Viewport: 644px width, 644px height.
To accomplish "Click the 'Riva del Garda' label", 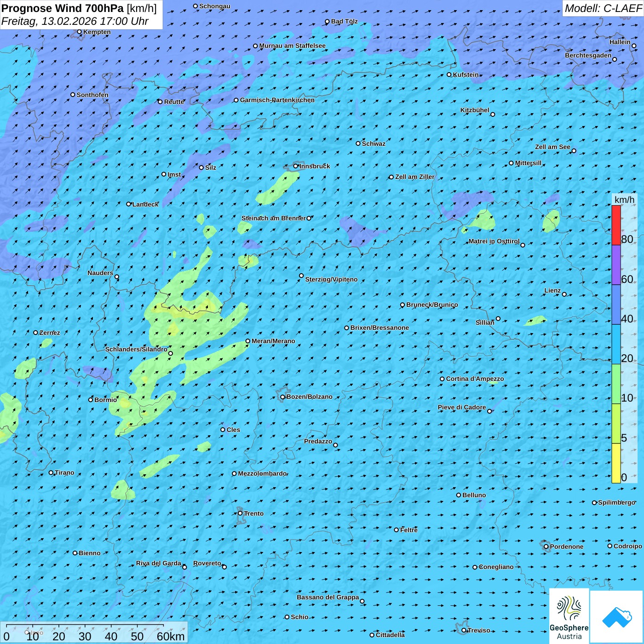I will 159,563.
